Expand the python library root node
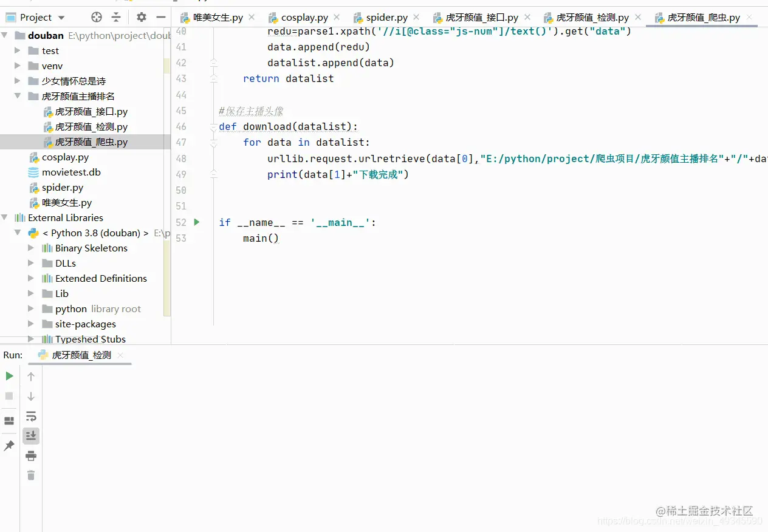Viewport: 768px width, 532px height. pos(31,309)
